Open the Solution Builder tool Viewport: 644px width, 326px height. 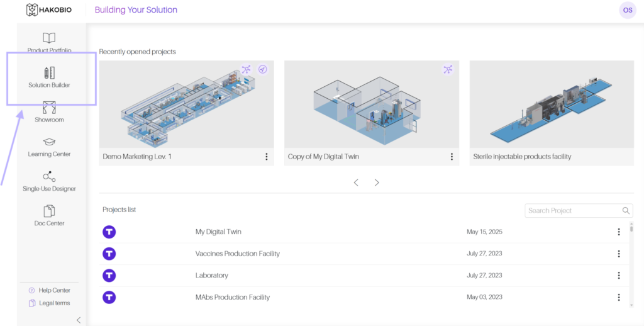(x=49, y=73)
